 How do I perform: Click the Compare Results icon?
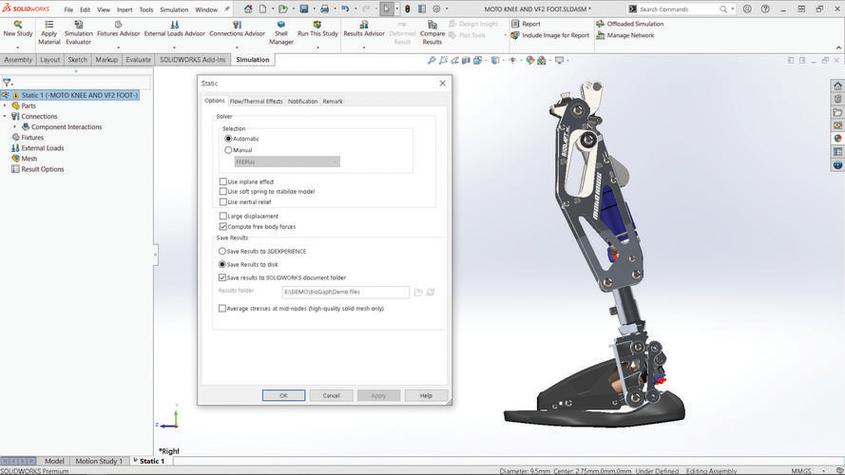(432, 25)
